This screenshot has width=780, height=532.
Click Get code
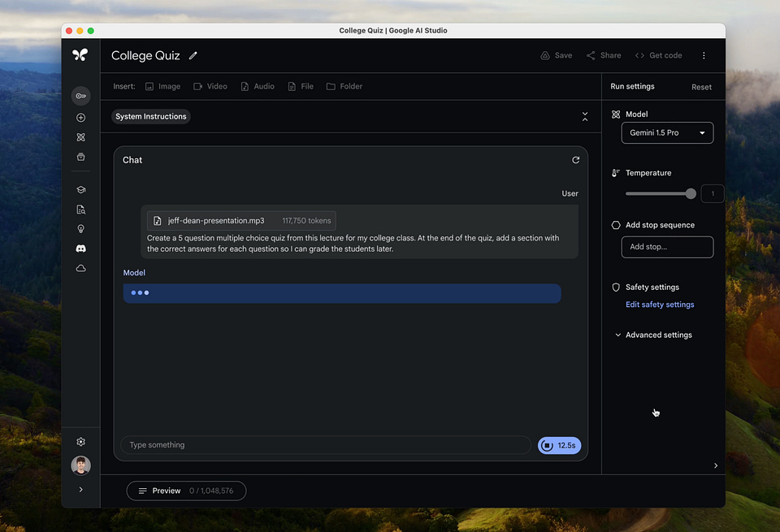click(x=658, y=56)
